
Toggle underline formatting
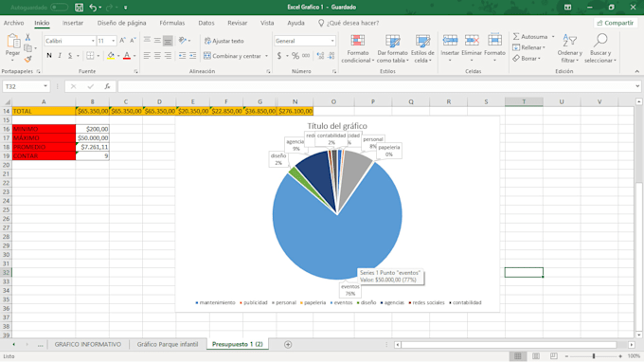click(70, 56)
